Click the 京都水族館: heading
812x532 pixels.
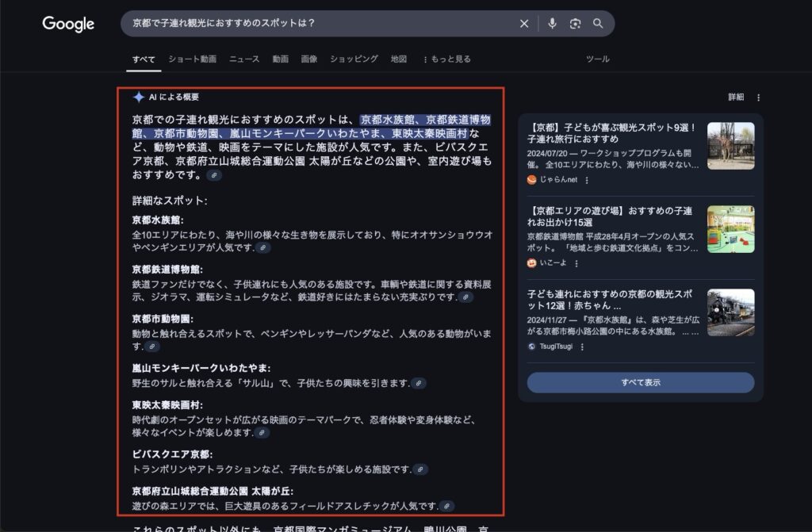pyautogui.click(x=158, y=220)
